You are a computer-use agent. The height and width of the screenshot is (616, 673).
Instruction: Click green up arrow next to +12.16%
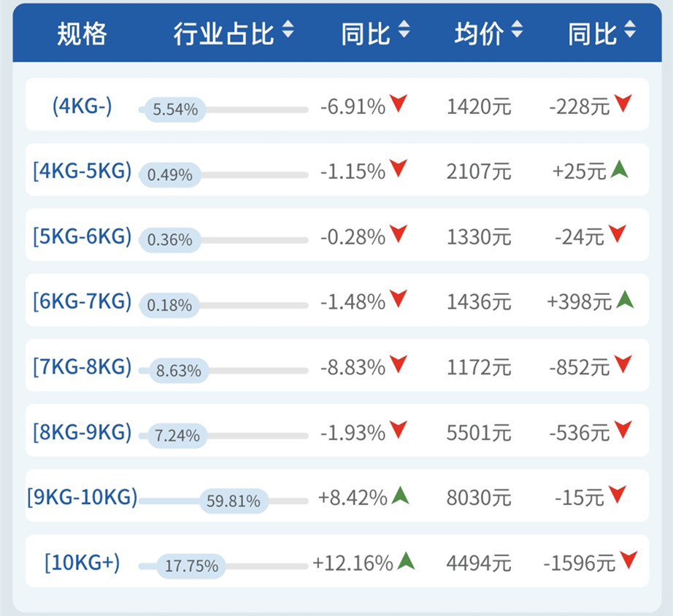point(406,561)
